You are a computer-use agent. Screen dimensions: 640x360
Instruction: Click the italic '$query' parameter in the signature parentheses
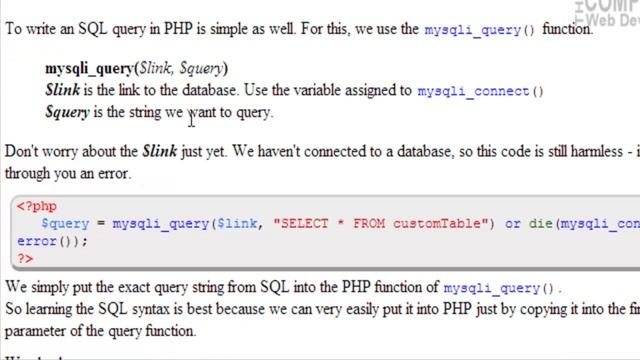pos(202,69)
